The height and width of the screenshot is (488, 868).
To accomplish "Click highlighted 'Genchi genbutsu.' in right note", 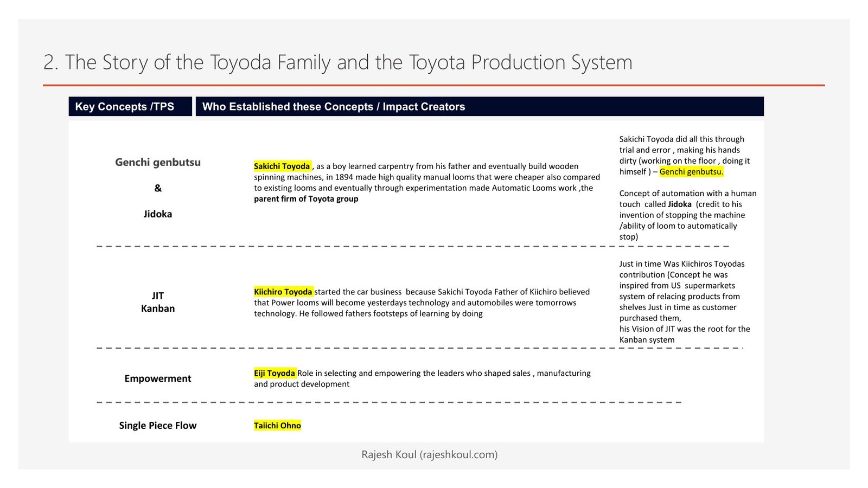I will coord(691,171).
